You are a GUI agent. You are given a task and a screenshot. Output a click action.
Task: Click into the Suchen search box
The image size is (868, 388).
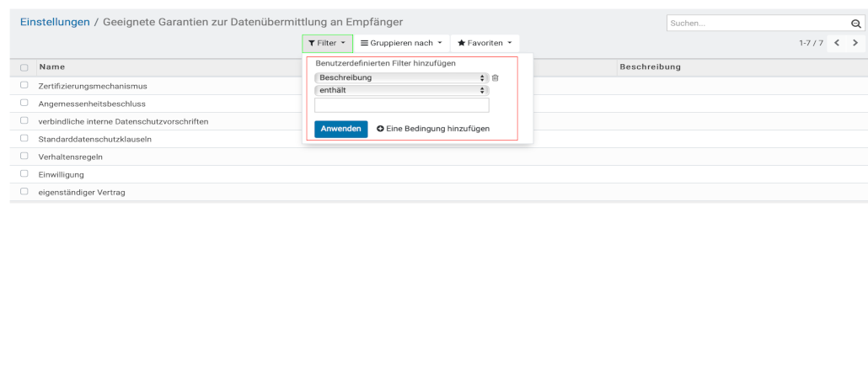754,24
